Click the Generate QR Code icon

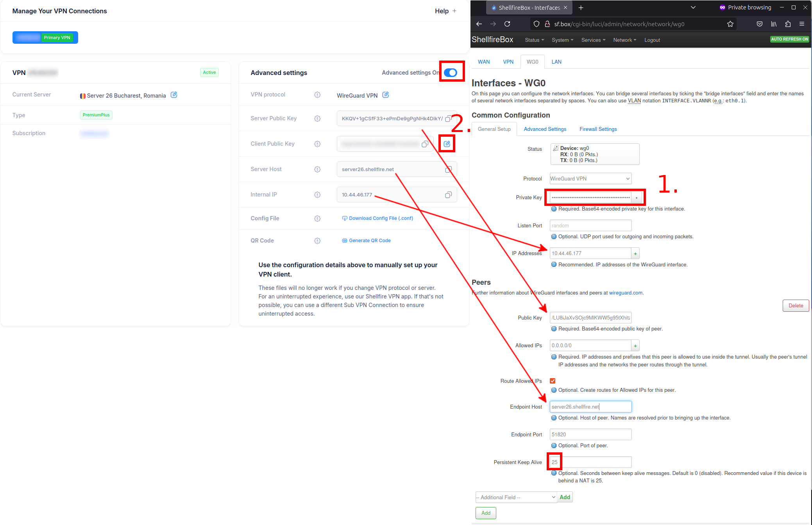coord(344,240)
